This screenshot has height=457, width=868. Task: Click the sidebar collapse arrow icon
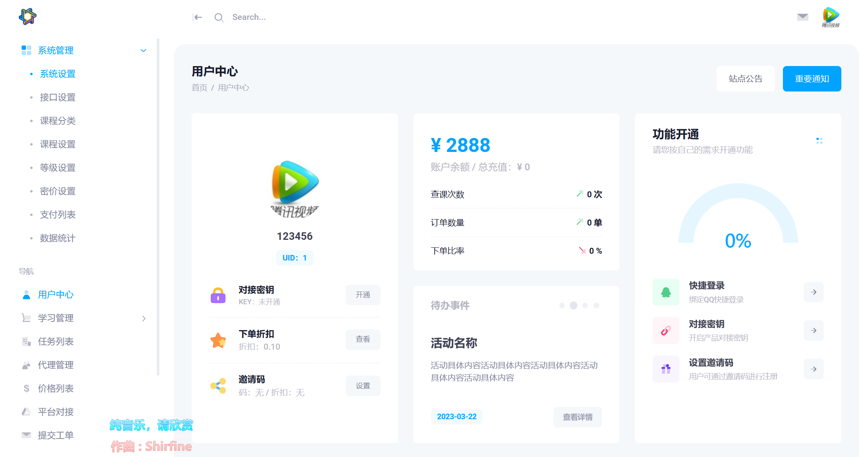point(198,17)
